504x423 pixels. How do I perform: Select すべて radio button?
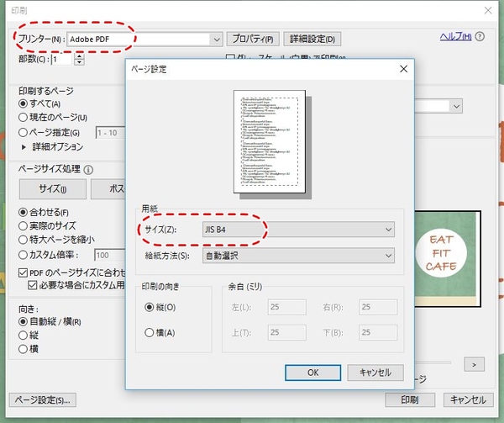click(23, 103)
